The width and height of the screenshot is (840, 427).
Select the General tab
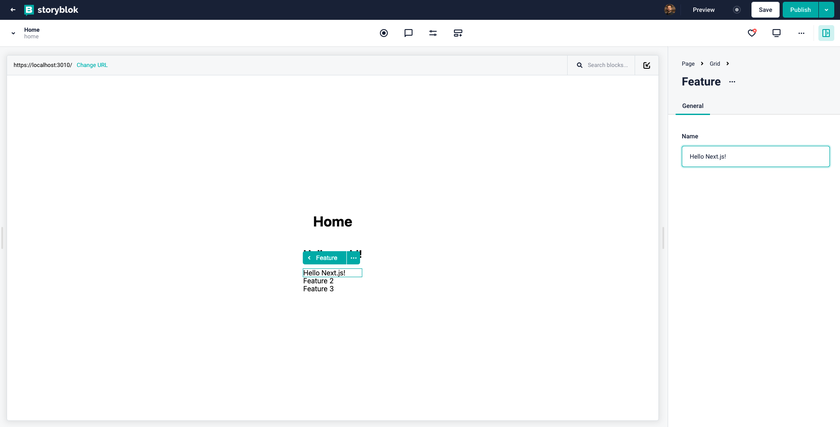693,106
